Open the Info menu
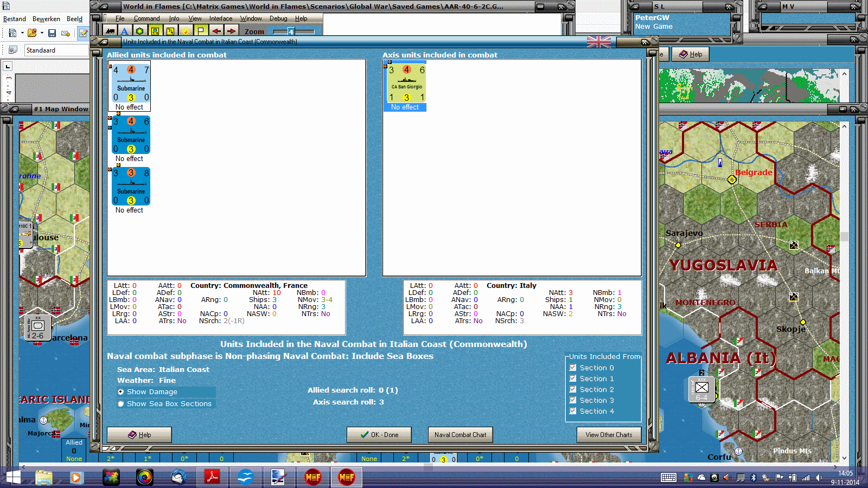The height and width of the screenshot is (488, 868). tap(174, 18)
